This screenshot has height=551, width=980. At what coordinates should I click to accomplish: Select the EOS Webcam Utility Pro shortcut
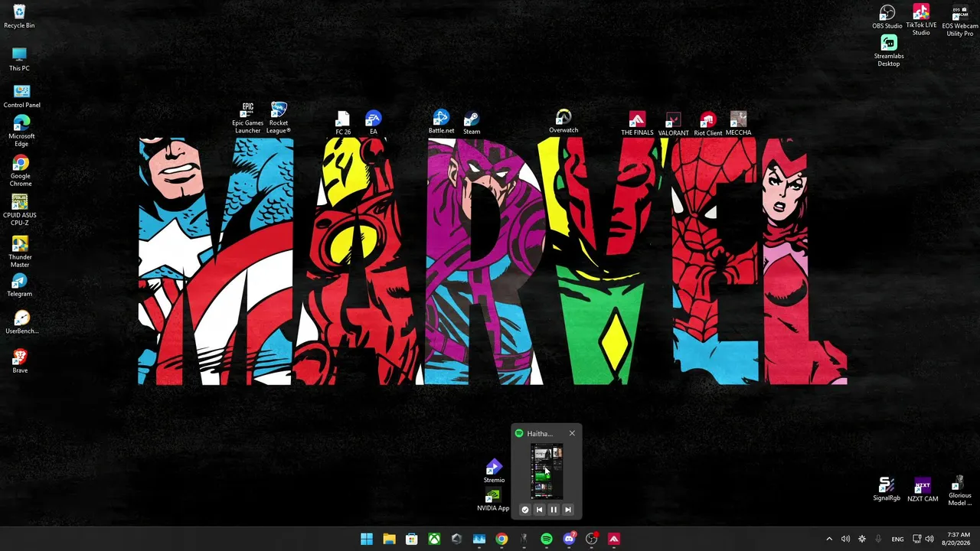tap(959, 21)
